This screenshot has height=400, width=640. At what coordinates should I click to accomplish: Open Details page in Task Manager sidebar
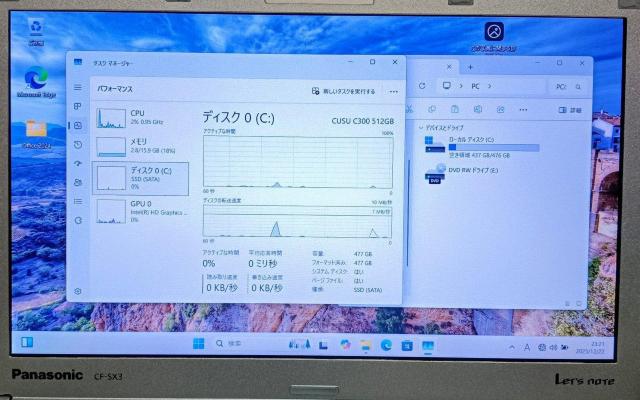(78, 202)
